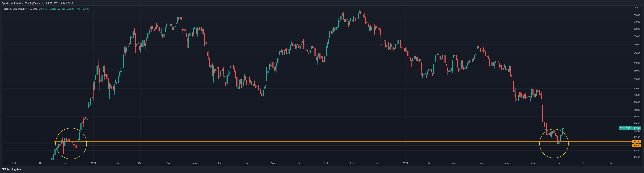Click the '16450' price axis label
This screenshot has width=644, height=173.
(x=637, y=157)
